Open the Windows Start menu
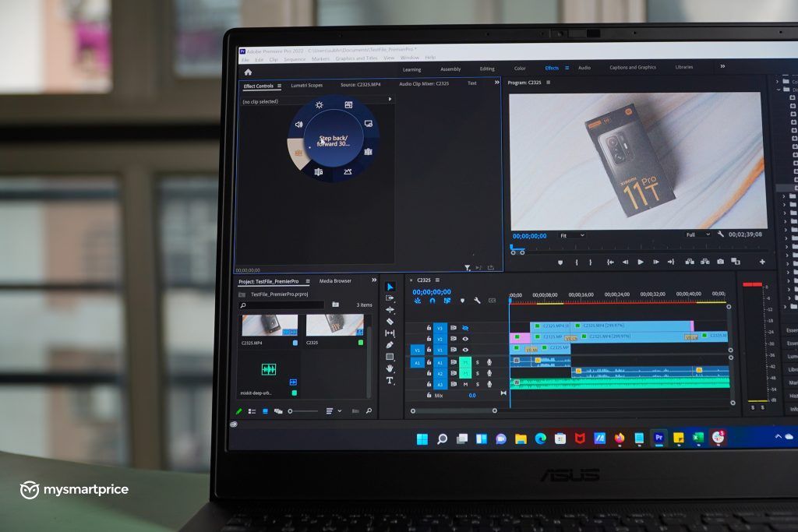Viewport: 798px width, 532px height. 422,439
